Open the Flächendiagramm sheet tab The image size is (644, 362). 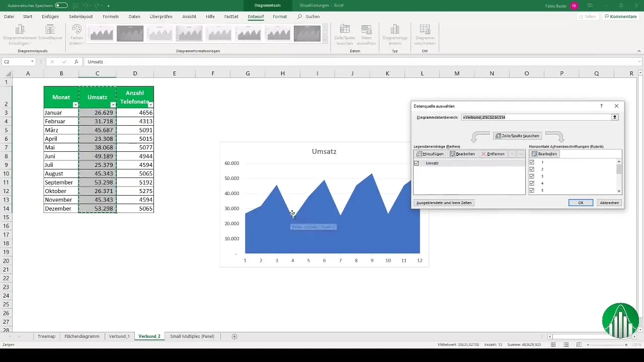pyautogui.click(x=82, y=336)
